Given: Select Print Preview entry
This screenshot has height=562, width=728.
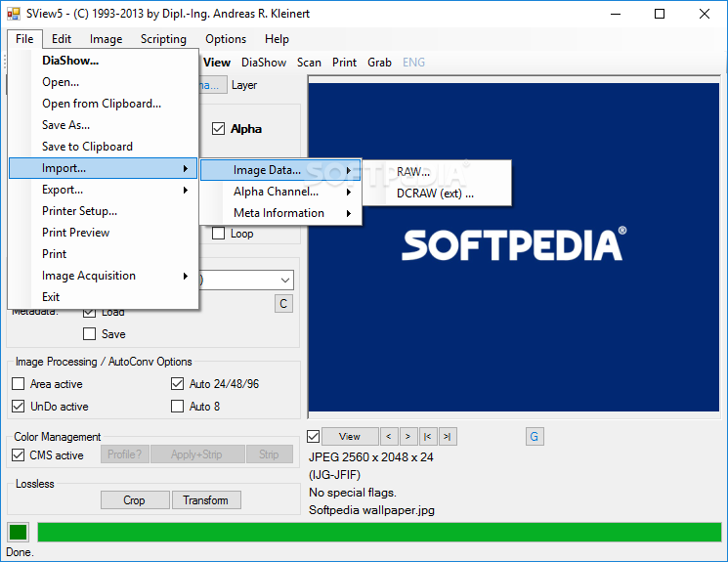Looking at the screenshot, I should point(103,233).
